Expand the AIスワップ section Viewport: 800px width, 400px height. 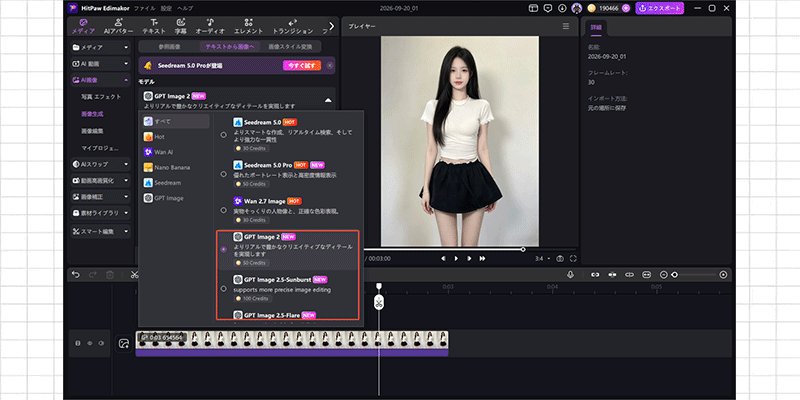click(101, 164)
